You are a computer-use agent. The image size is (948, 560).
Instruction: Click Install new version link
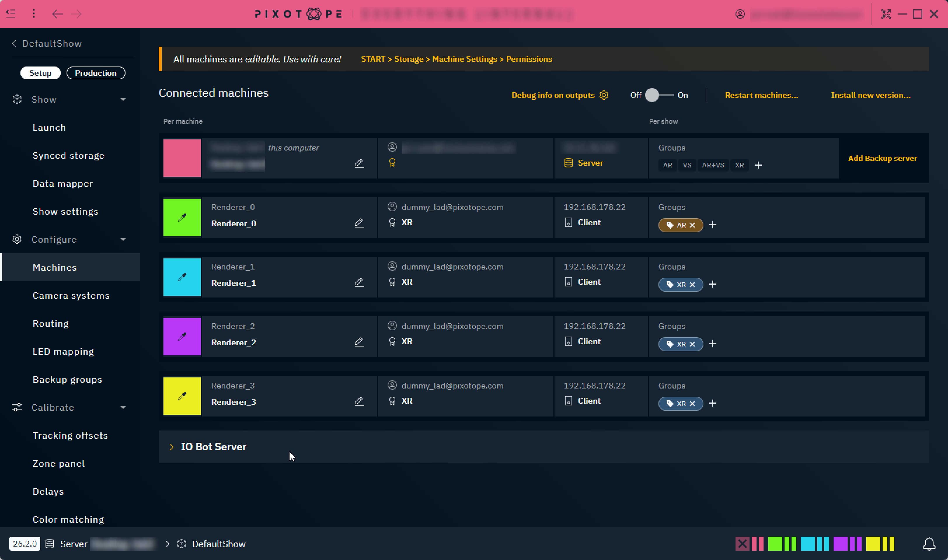(x=871, y=95)
